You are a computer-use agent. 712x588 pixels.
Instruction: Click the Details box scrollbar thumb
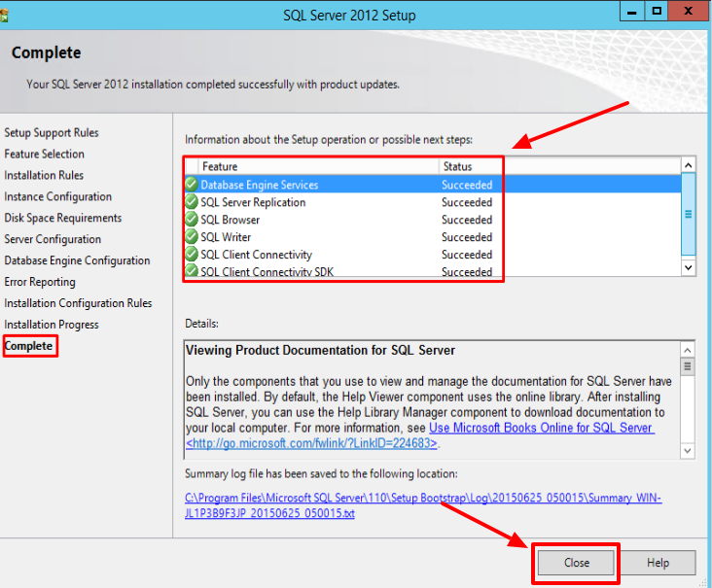coord(688,366)
